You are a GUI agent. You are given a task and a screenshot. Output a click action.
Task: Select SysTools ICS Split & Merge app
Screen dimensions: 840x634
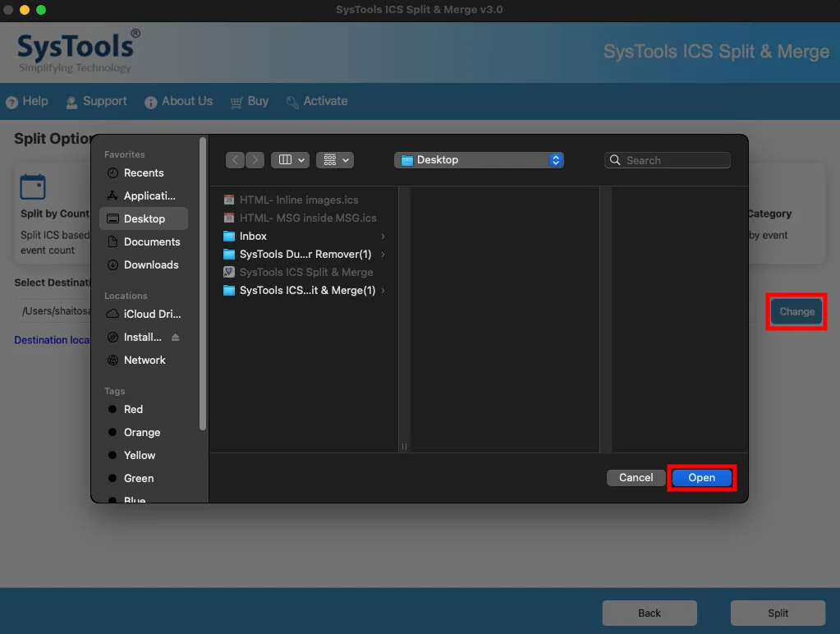[x=305, y=273]
